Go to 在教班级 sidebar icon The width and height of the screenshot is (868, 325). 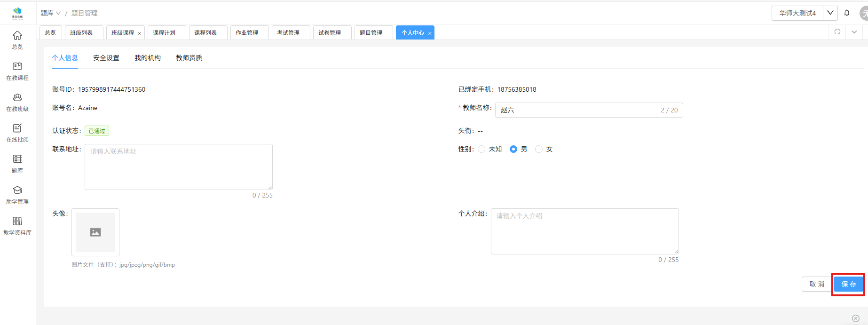click(17, 102)
